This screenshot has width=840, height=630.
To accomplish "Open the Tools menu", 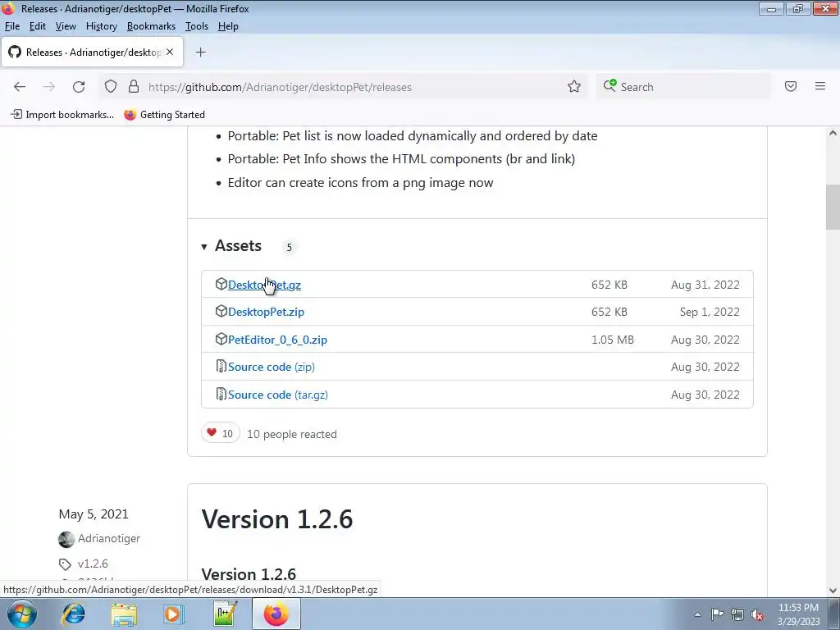I will tap(197, 26).
